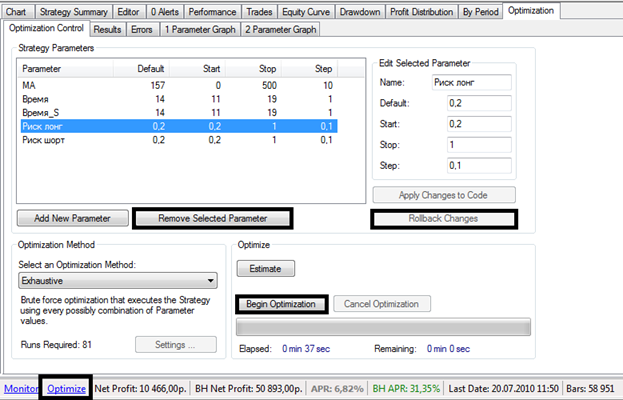Open the Strategy Summary tab

click(x=73, y=12)
